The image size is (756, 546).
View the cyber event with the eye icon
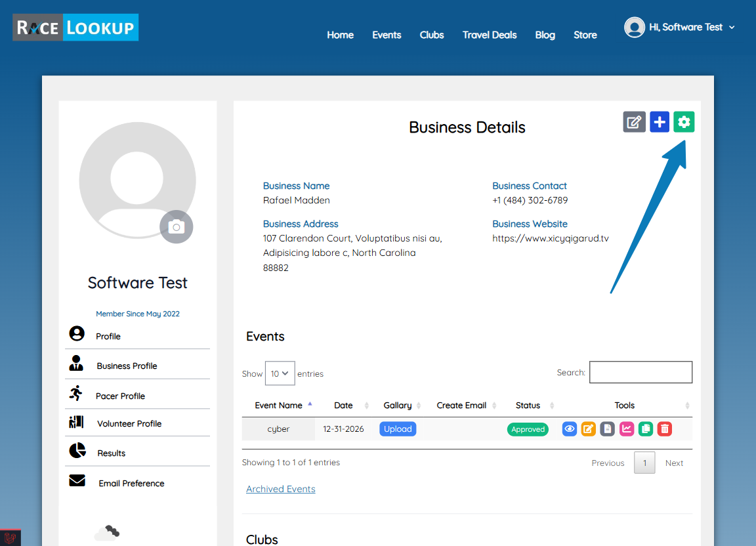570,429
